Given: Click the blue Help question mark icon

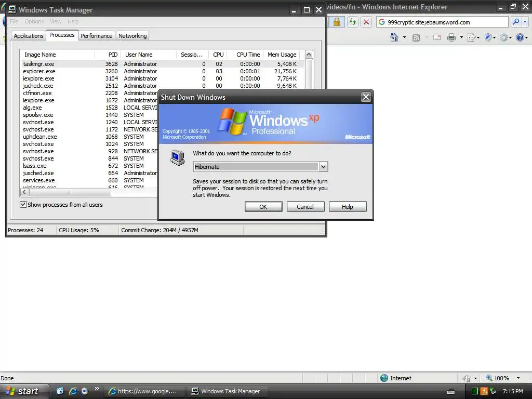Looking at the screenshot, I should tap(520, 37).
